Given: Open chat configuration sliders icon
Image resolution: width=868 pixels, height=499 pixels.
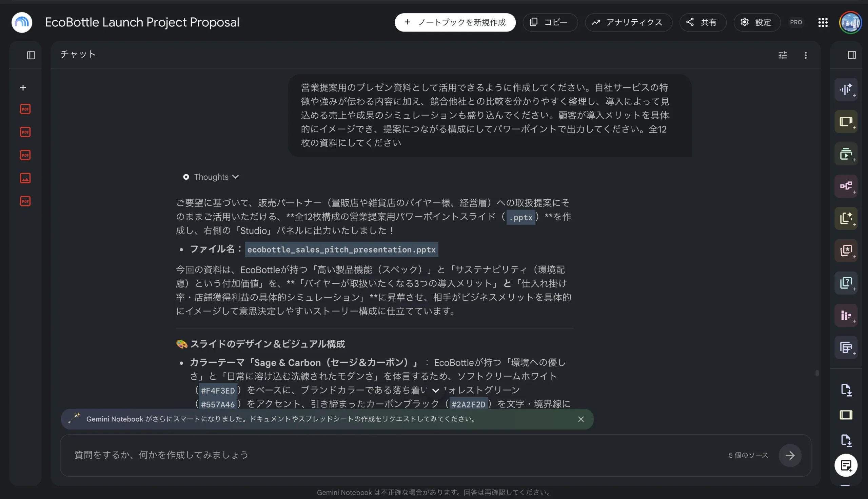Looking at the screenshot, I should pos(783,55).
